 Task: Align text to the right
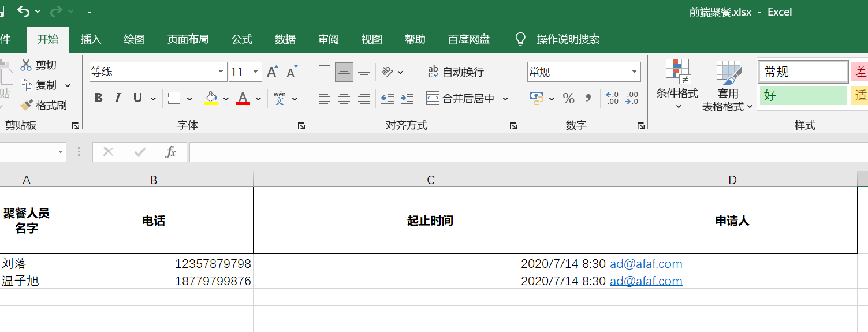pos(364,98)
